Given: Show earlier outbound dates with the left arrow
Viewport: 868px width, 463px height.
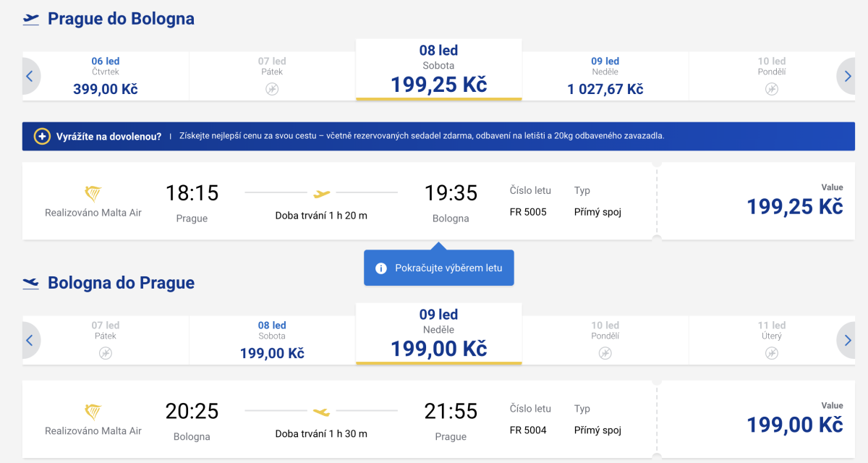Looking at the screenshot, I should tap(30, 76).
